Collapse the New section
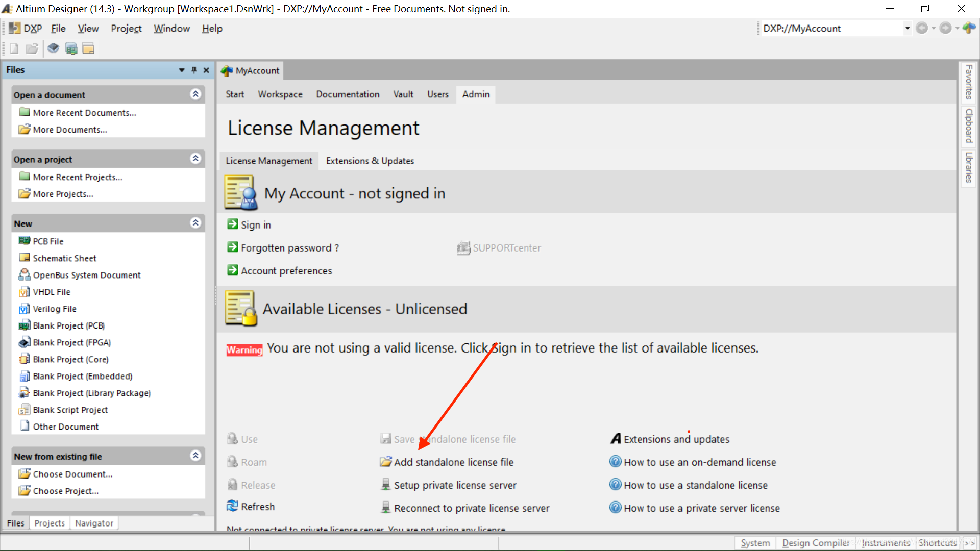Image resolution: width=980 pixels, height=551 pixels. pos(195,222)
